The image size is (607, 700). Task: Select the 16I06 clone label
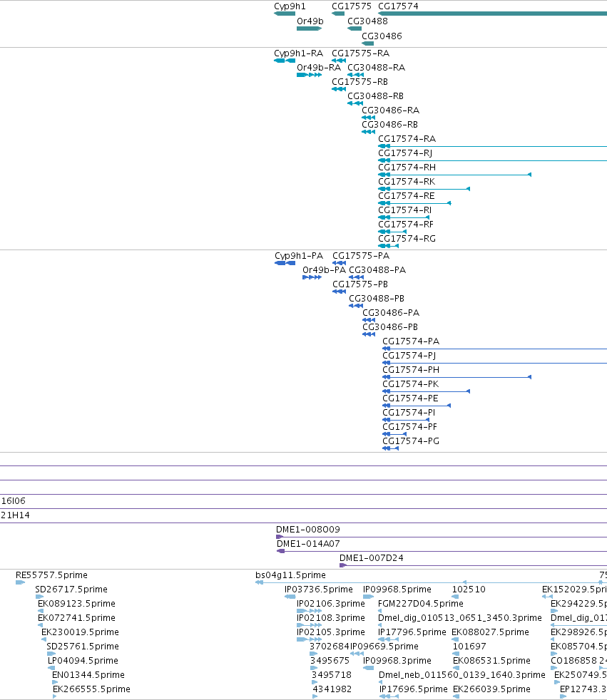[x=14, y=501]
